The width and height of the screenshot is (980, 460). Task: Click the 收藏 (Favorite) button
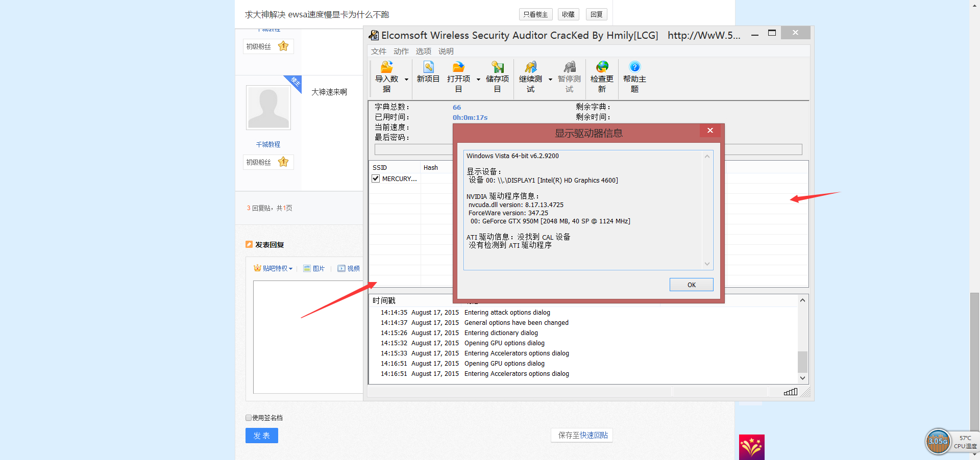(568, 14)
